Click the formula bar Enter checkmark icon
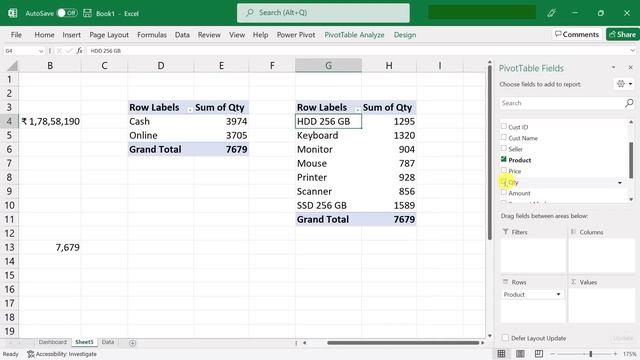Image resolution: width=640 pixels, height=360 pixels. tap(69, 51)
